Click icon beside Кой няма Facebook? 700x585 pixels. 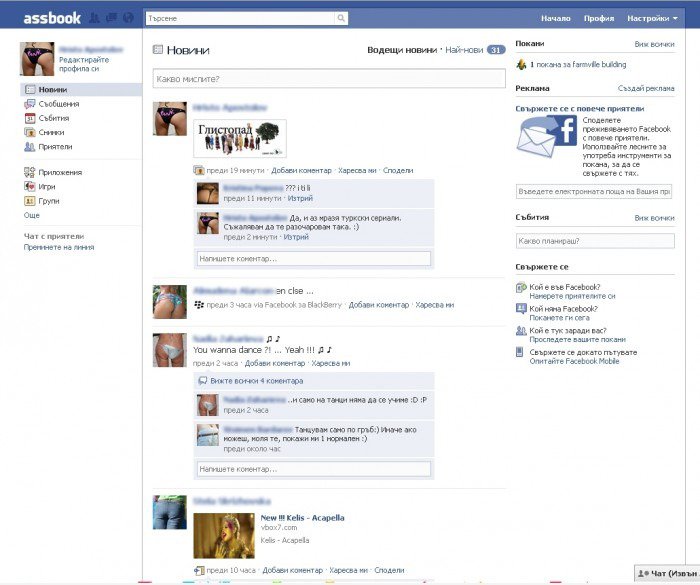coord(521,309)
